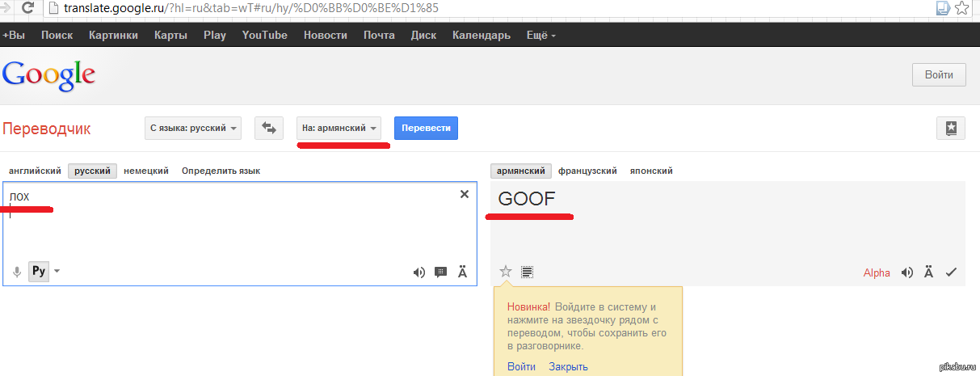Image resolution: width=980 pixels, height=376 pixels.
Task: Listen to the source text pronunciation
Action: (x=418, y=272)
